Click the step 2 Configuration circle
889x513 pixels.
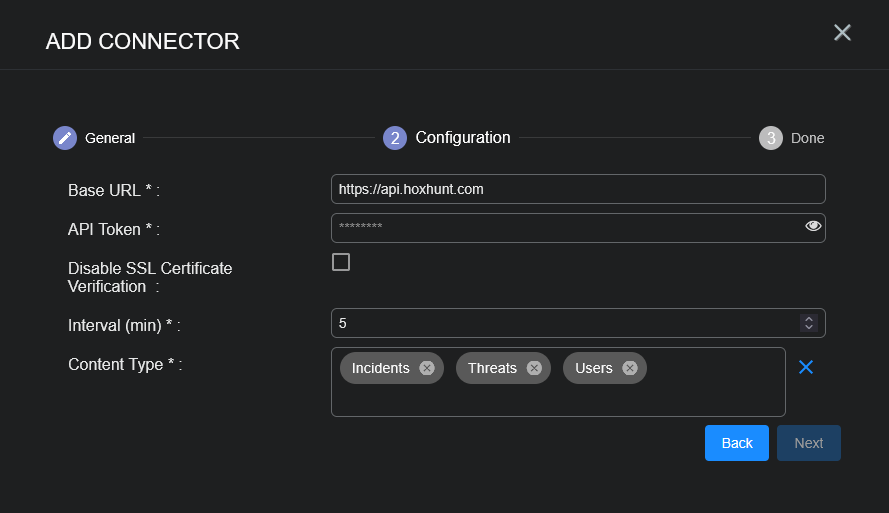click(395, 138)
